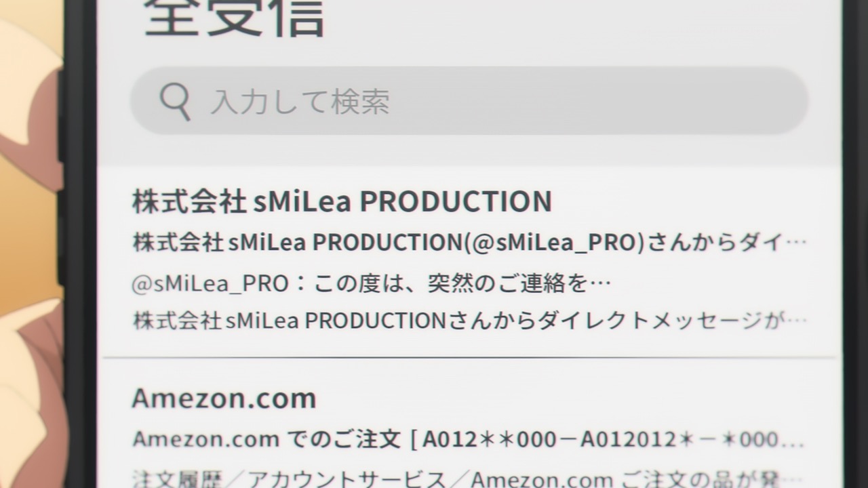Tap the magnifying glass search icon
Viewport: 868px width, 488px height.
(174, 102)
